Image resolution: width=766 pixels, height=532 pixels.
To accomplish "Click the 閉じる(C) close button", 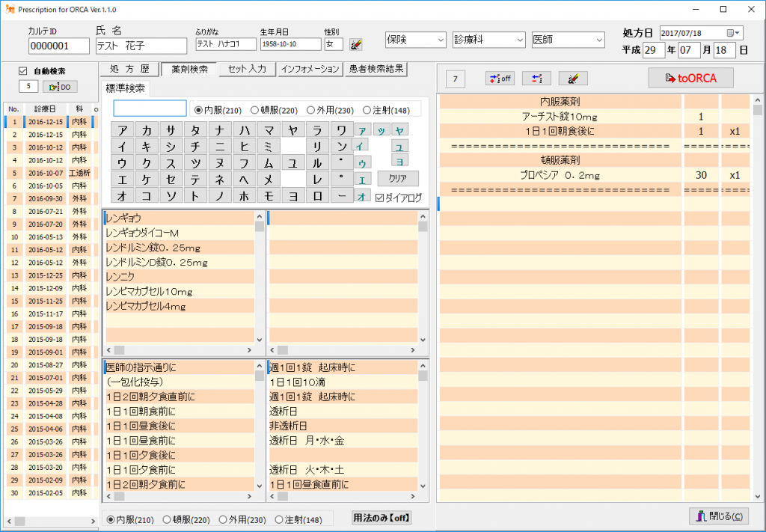I will coord(717,516).
